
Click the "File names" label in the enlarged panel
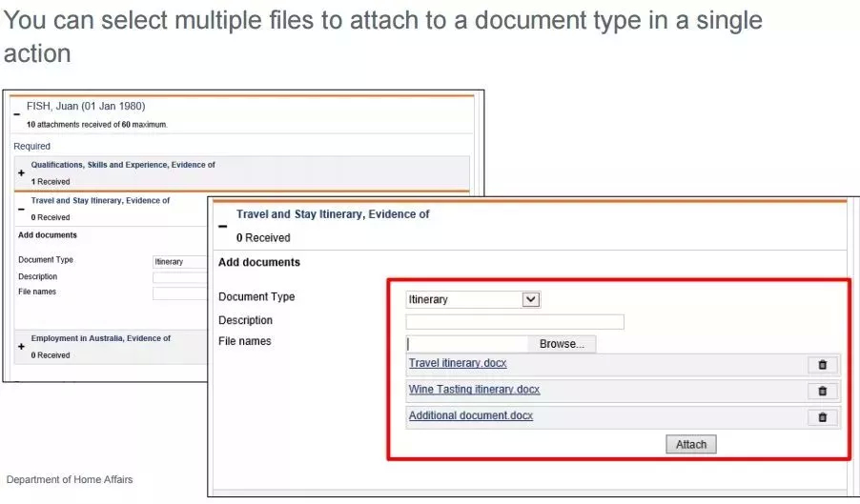point(245,341)
